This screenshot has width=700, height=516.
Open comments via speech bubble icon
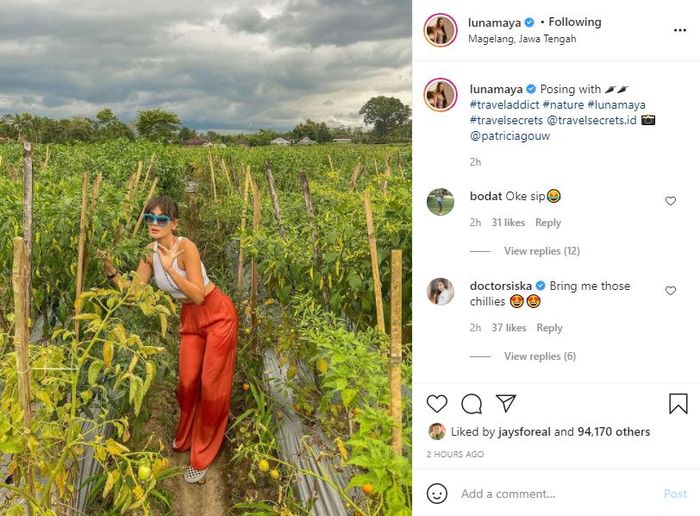[x=472, y=404]
